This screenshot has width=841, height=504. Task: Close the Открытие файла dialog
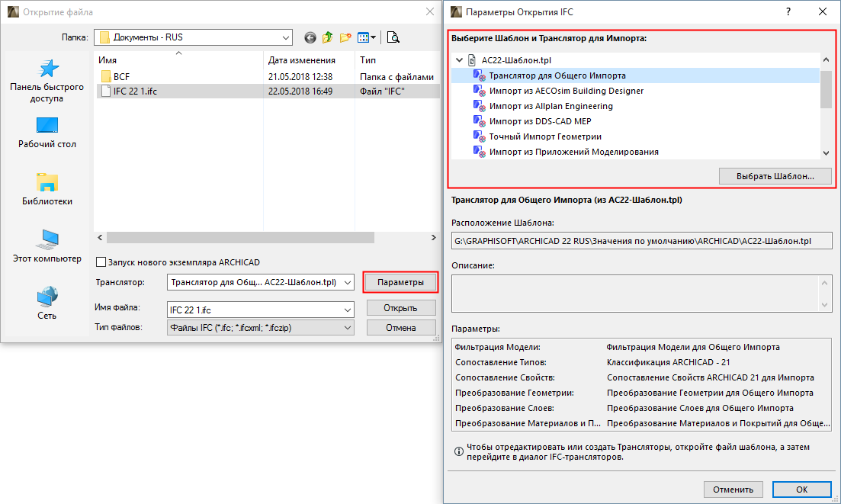(429, 11)
